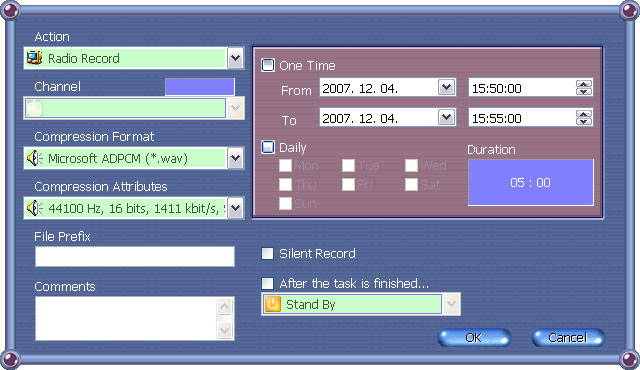Open the Action dropdown arrow
The height and width of the screenshot is (370, 640).
(x=236, y=58)
